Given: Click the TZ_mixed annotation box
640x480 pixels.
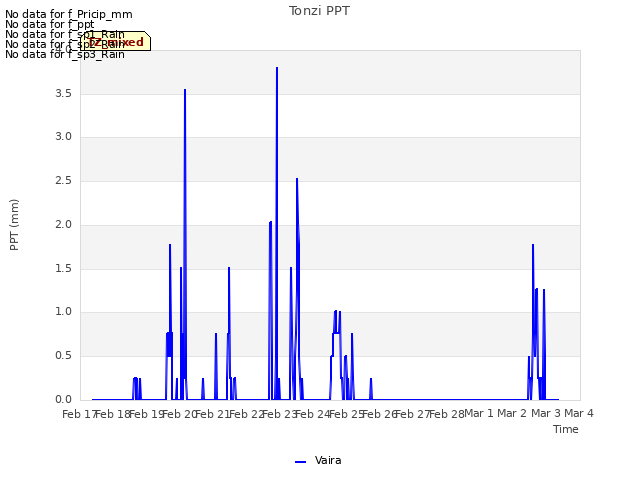Looking at the screenshot, I should click(x=116, y=41).
